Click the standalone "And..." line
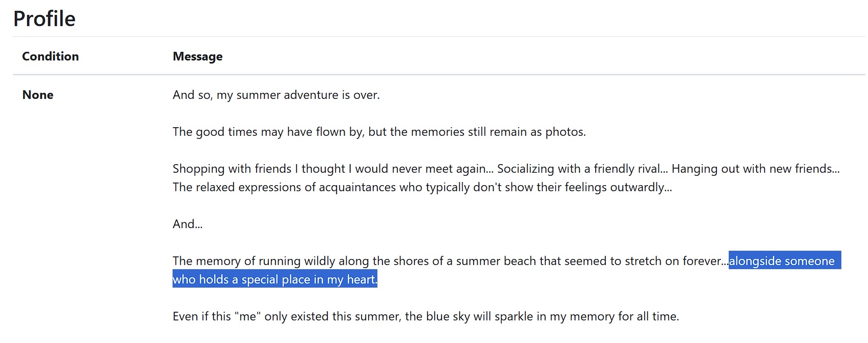868x343 pixels. coord(187,224)
